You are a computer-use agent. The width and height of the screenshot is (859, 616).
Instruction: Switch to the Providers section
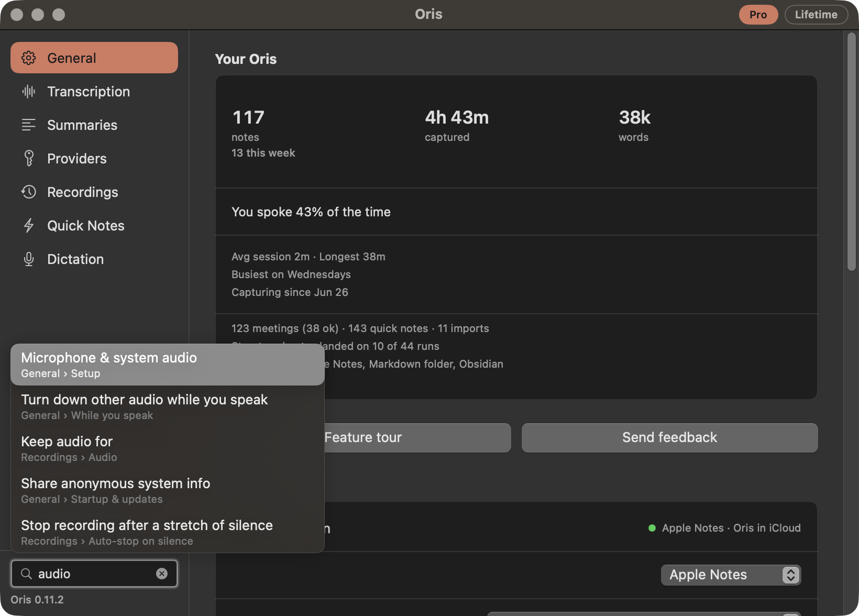point(94,159)
